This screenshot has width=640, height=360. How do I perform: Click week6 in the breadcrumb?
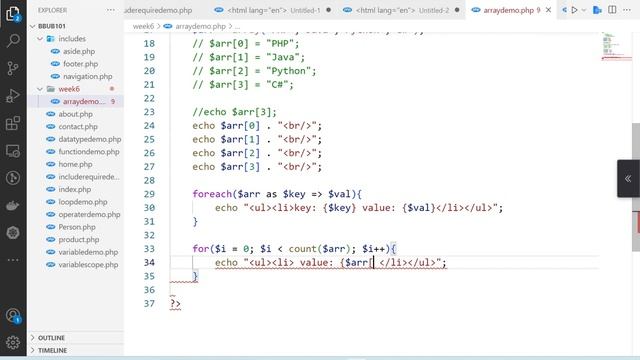(x=143, y=26)
